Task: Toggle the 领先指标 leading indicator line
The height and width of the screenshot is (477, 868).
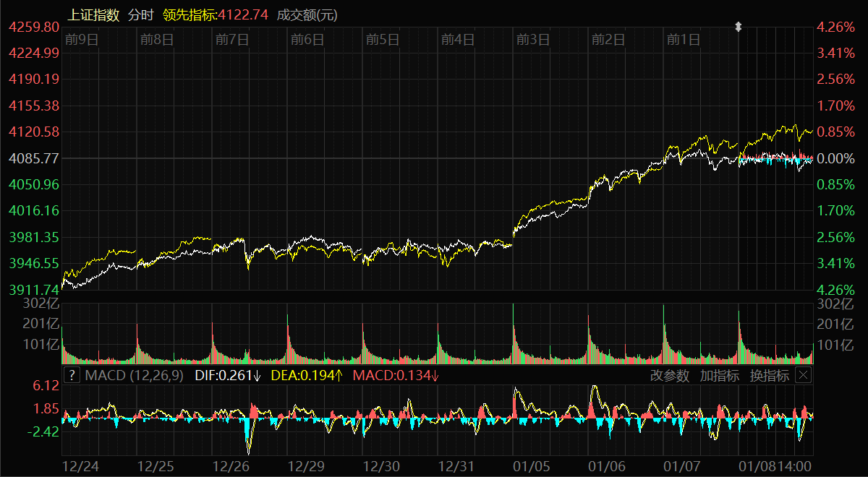Action: (216, 15)
